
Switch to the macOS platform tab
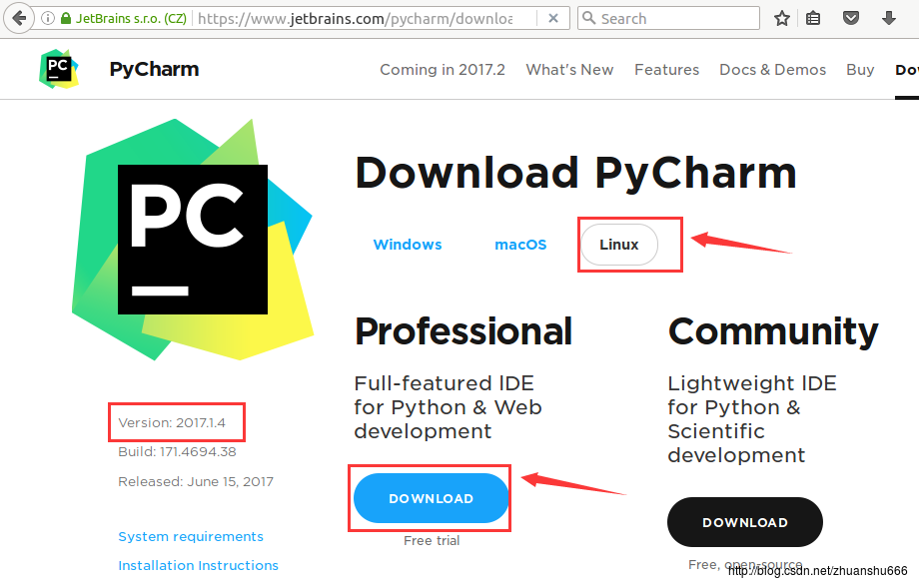pyautogui.click(x=520, y=244)
